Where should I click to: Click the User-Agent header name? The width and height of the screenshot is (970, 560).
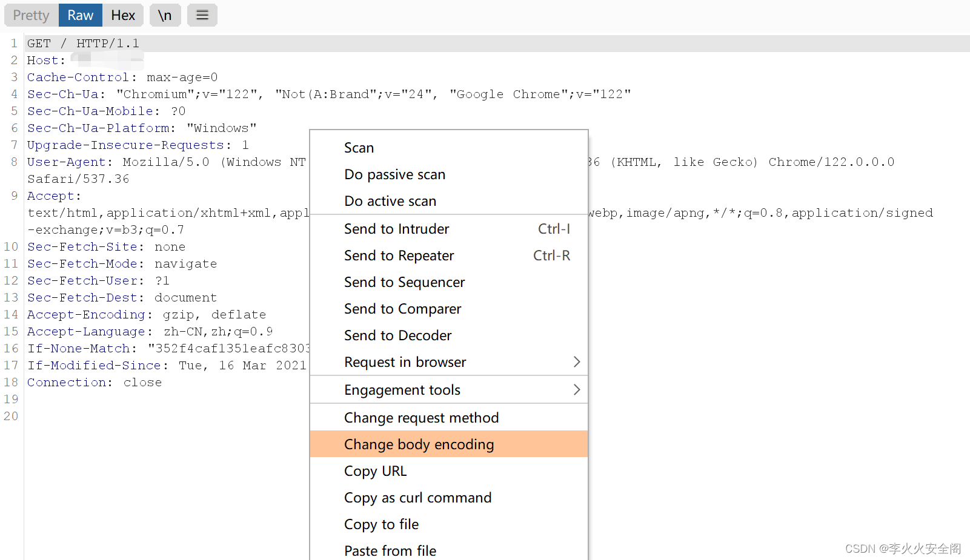[67, 162]
